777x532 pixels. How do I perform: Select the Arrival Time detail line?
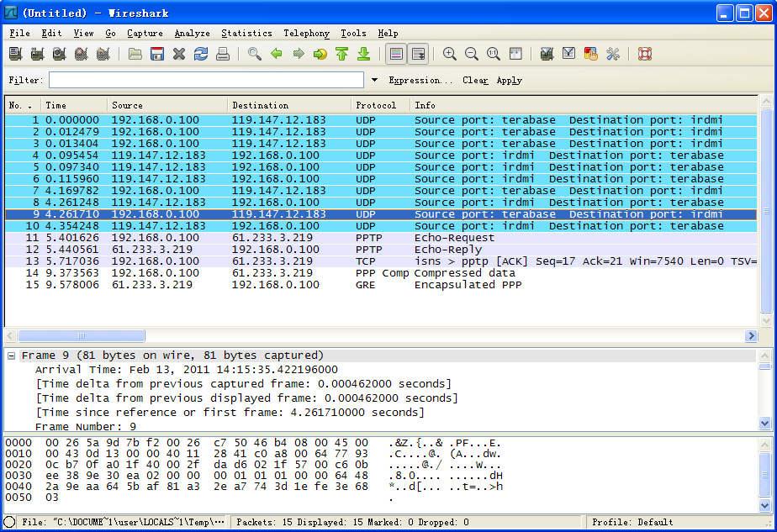pos(187,370)
